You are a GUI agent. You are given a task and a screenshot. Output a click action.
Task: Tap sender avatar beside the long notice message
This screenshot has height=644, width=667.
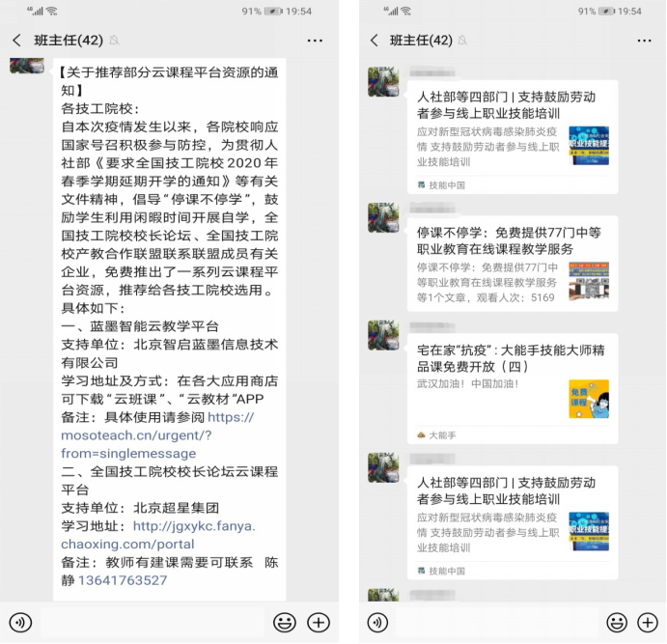click(x=26, y=66)
